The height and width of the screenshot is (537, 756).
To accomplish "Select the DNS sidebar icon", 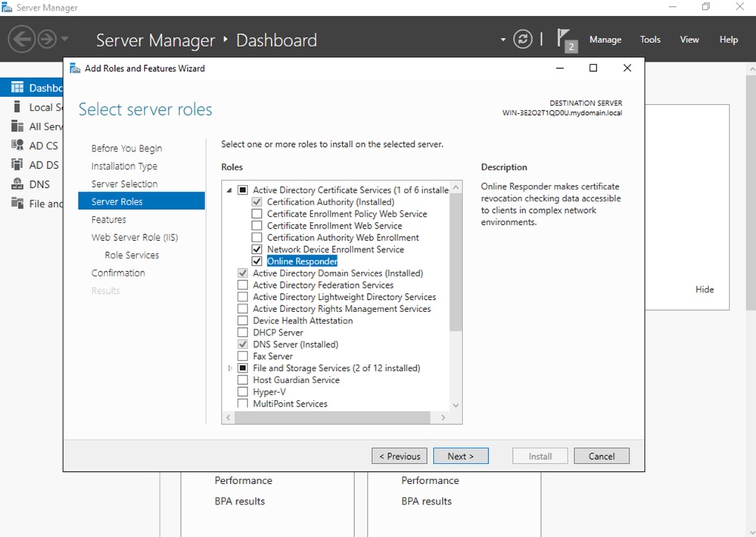I will (17, 184).
